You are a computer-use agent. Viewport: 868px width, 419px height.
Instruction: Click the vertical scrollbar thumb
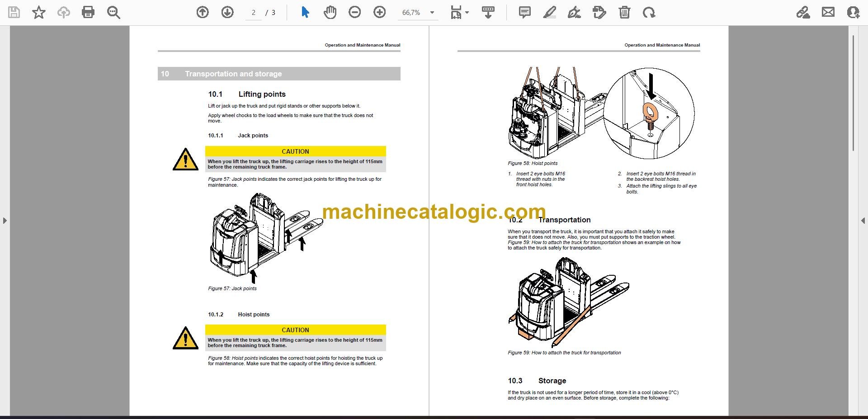point(853,93)
